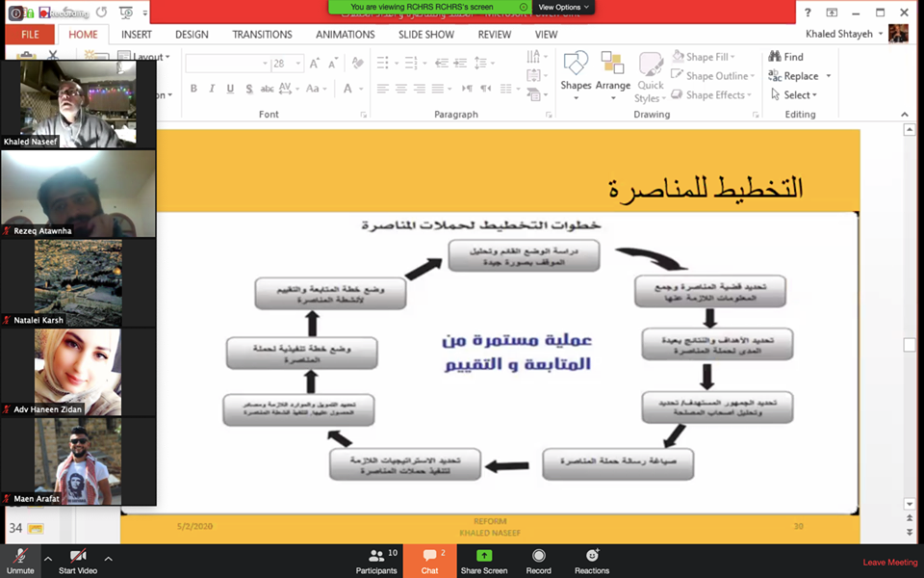
Task: Open the Shapes gallery
Action: 576,71
